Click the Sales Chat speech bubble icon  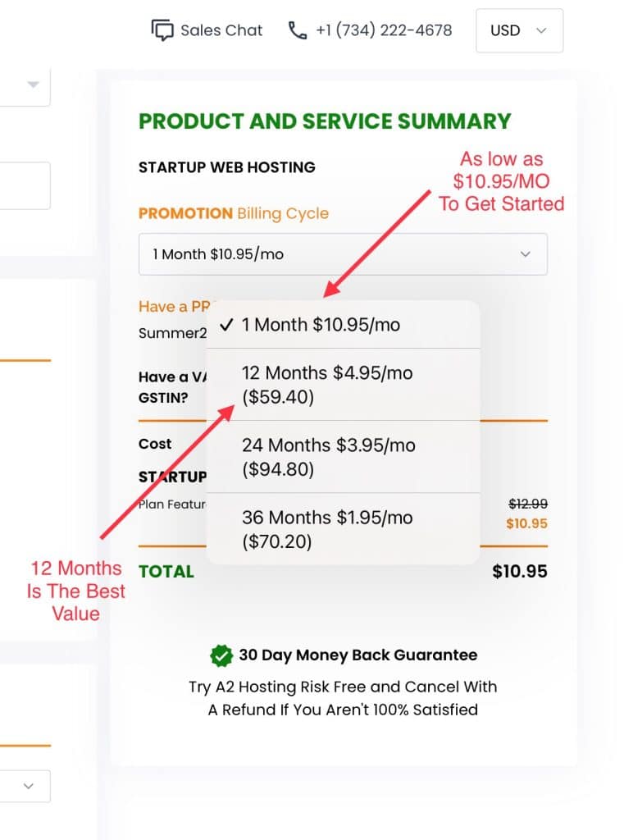click(162, 30)
